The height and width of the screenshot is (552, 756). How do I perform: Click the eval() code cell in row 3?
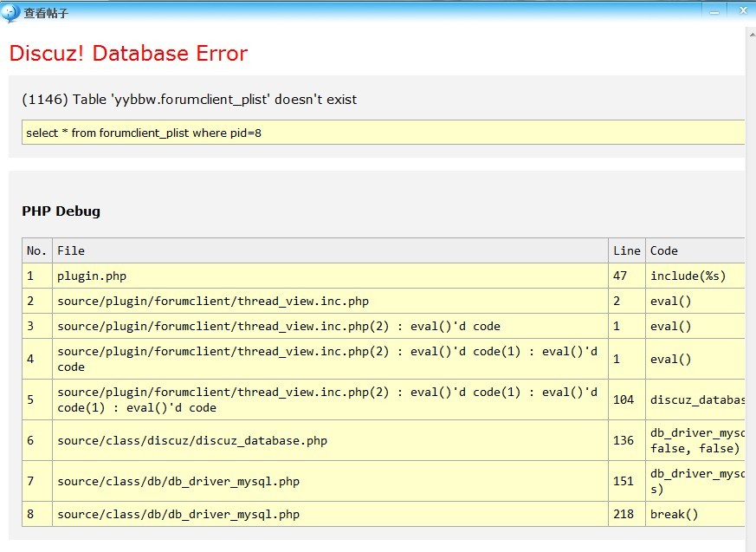695,326
